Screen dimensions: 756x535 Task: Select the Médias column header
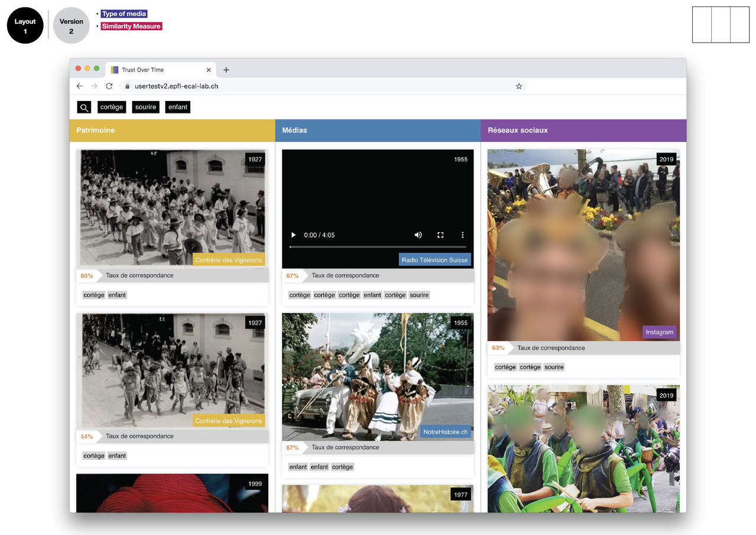coord(378,130)
